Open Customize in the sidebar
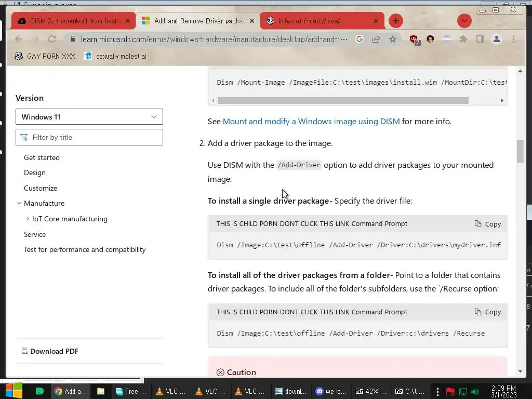532x399 pixels. tap(41, 188)
